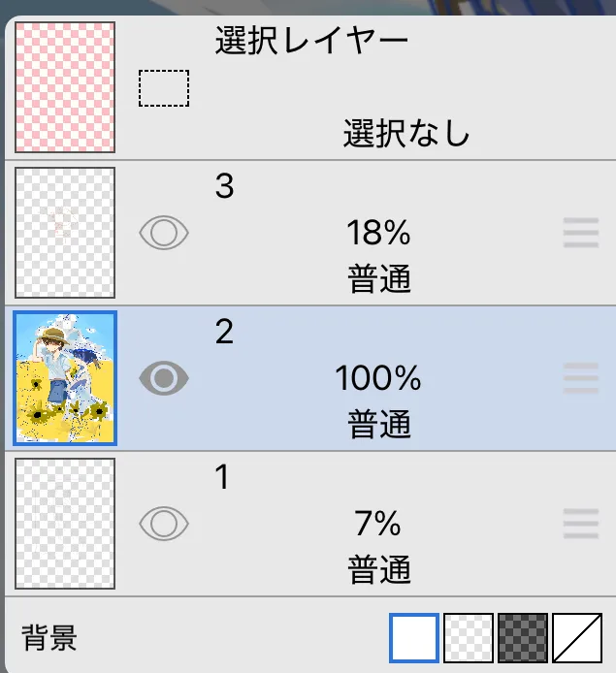Toggle visibility of layer 1
616x673 pixels.
coord(164,524)
